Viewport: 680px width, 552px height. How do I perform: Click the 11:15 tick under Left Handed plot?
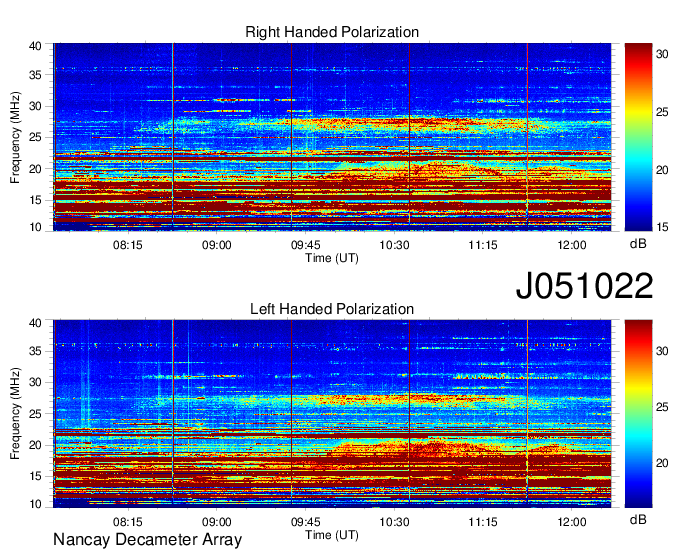pyautogui.click(x=483, y=522)
